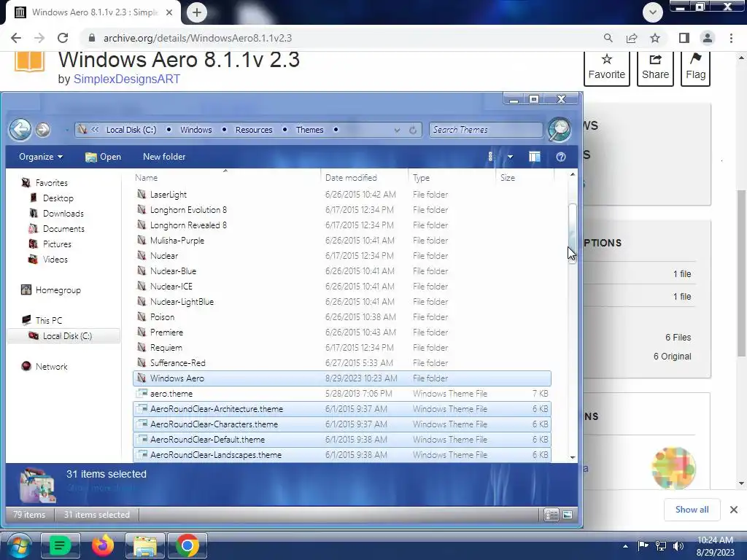Close the downloads bar

pos(734,510)
